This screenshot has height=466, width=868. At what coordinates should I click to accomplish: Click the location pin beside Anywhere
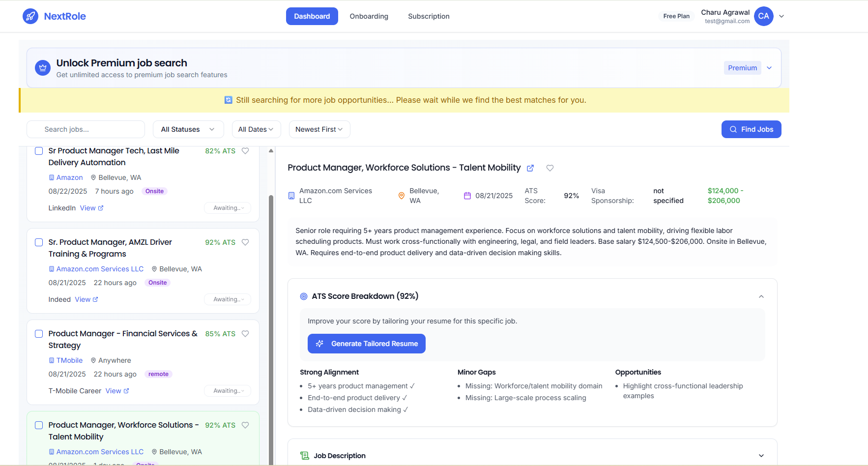[x=93, y=360]
